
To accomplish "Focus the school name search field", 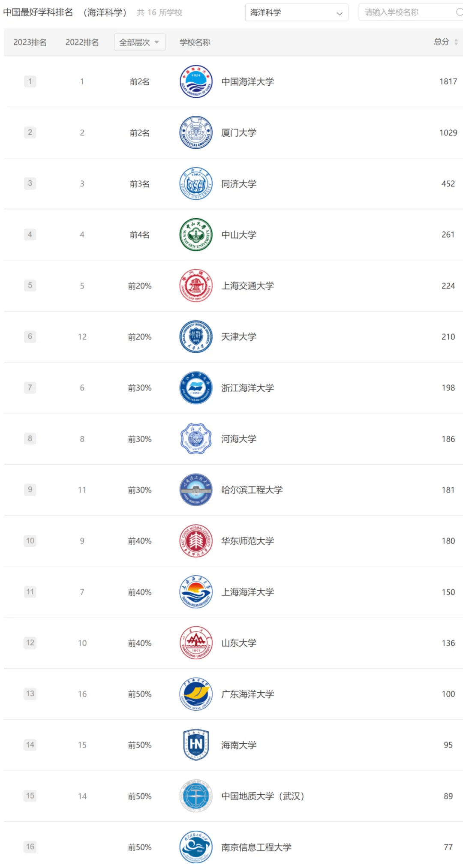I will 407,12.
